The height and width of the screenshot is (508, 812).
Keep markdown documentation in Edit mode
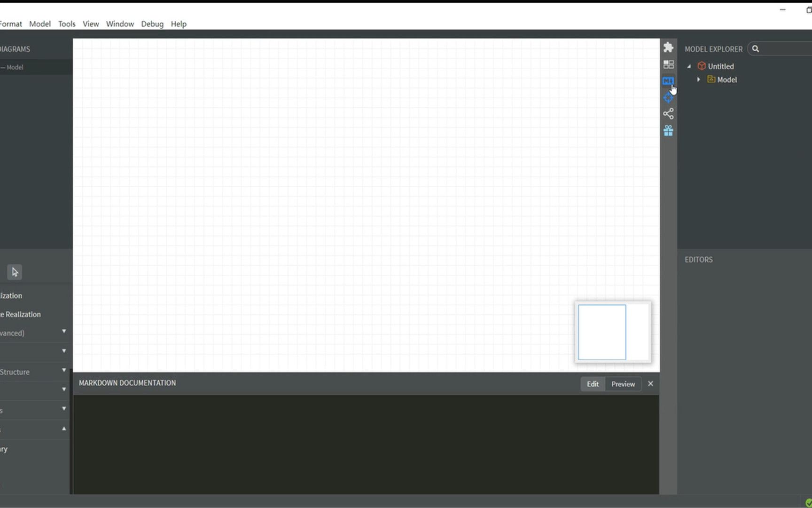pyautogui.click(x=592, y=384)
